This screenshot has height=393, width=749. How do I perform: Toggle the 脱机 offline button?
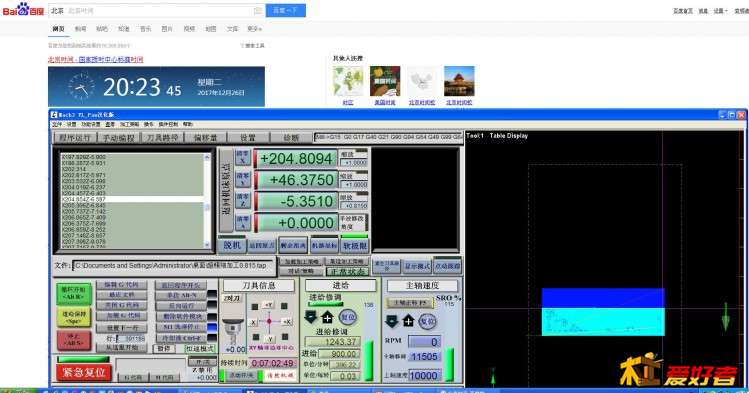point(232,245)
